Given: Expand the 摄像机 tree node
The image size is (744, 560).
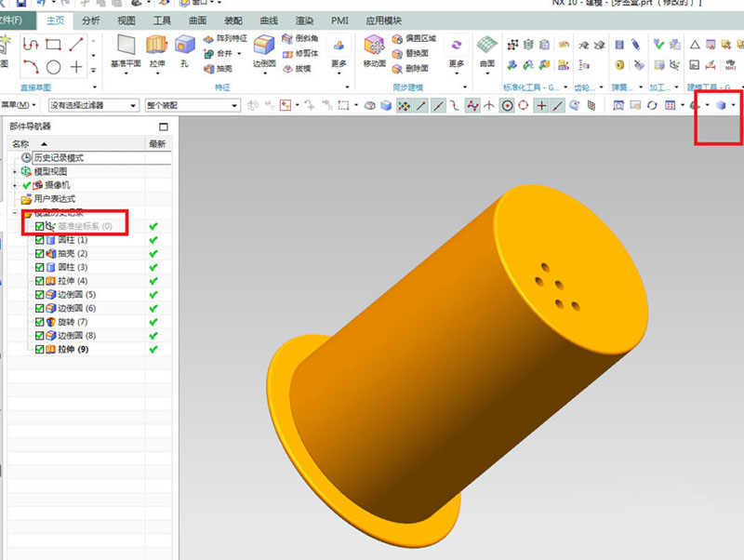Looking at the screenshot, I should [15, 185].
